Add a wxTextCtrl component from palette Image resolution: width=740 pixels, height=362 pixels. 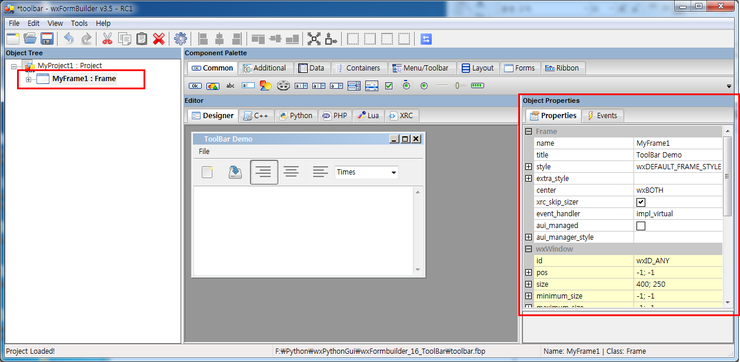coord(248,86)
